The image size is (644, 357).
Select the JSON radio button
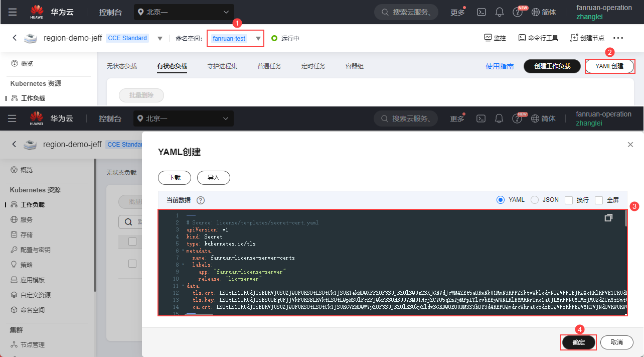click(x=535, y=200)
